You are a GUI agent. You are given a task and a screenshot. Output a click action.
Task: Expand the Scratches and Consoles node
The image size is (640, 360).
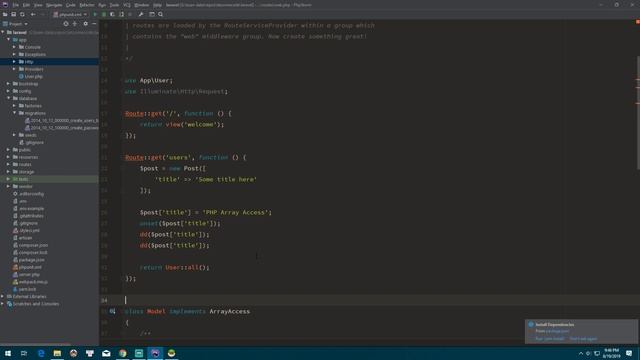pos(3,304)
